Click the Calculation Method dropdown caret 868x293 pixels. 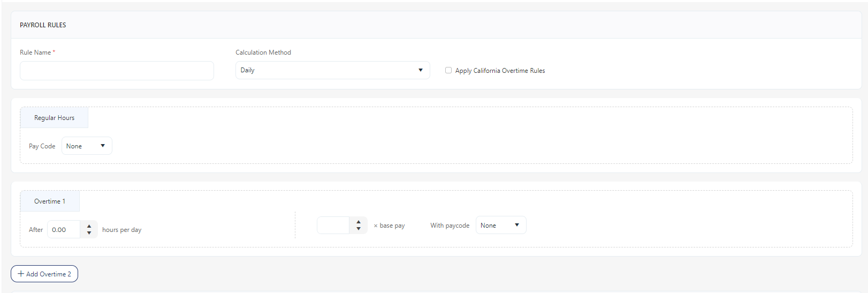[421, 70]
